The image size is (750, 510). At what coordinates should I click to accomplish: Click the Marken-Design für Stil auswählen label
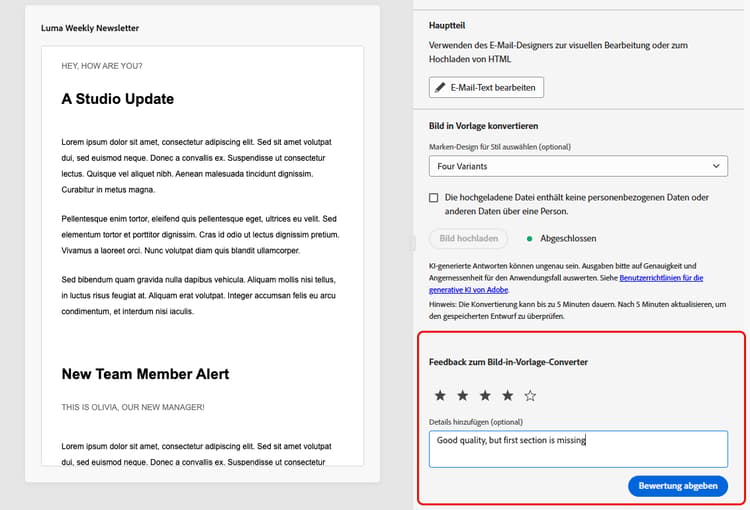500,147
